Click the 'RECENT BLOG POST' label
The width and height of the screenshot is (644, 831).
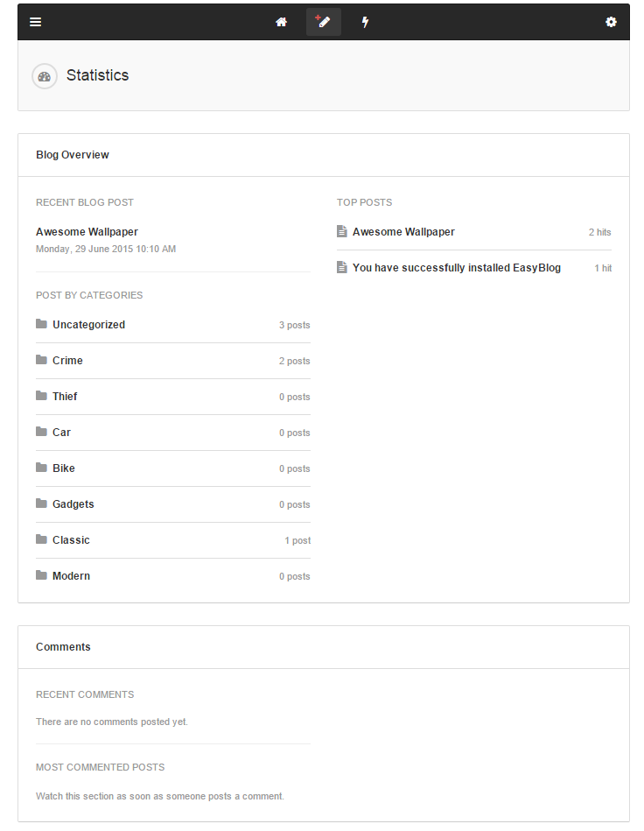85,202
